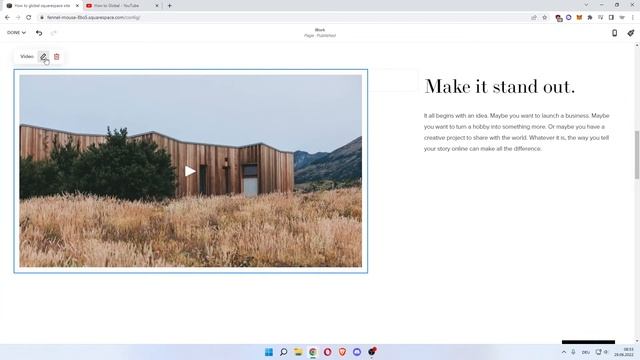The height and width of the screenshot is (360, 640).
Task: Redo the last undone edit
Action: point(53,33)
